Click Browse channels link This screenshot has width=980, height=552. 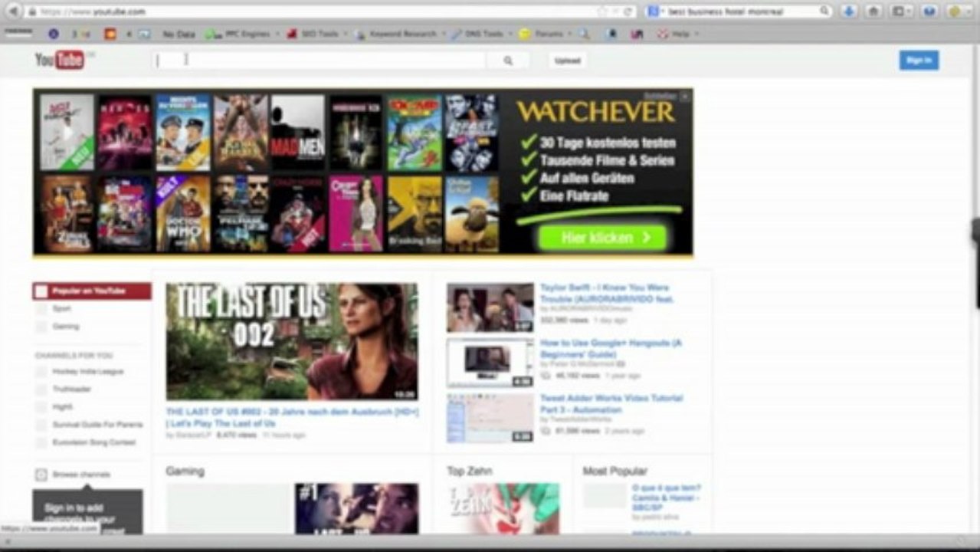[x=81, y=475]
